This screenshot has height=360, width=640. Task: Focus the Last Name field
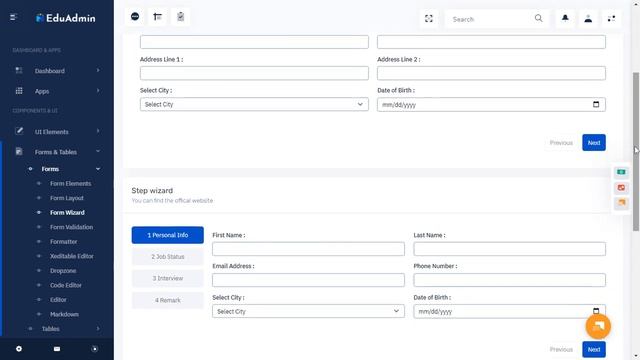pos(509,249)
